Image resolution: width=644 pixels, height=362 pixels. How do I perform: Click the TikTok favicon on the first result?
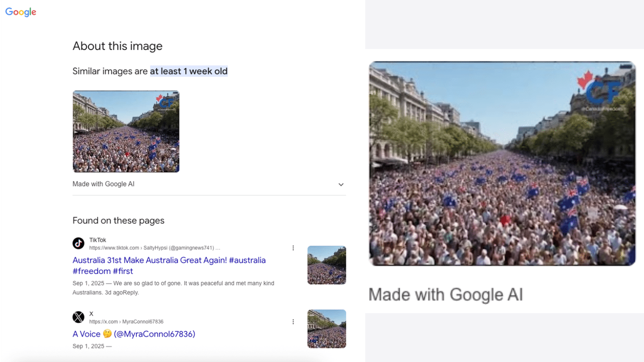[x=78, y=243]
